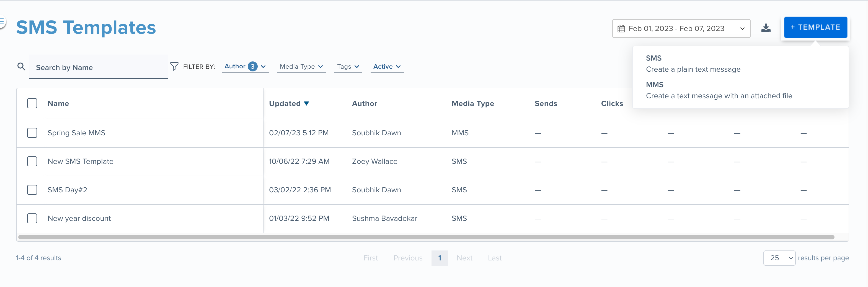Viewport: 868px width, 287px height.
Task: Click the MMS media type cell
Action: coord(460,133)
